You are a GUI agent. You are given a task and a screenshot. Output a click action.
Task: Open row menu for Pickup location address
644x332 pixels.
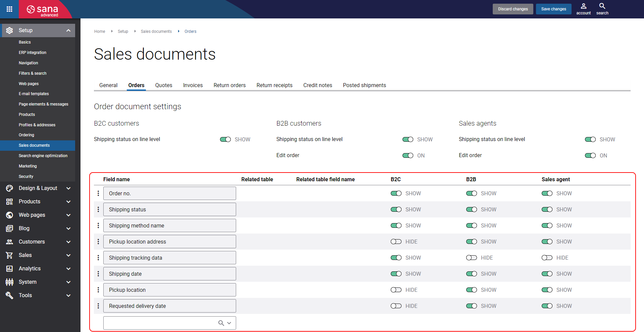98,242
